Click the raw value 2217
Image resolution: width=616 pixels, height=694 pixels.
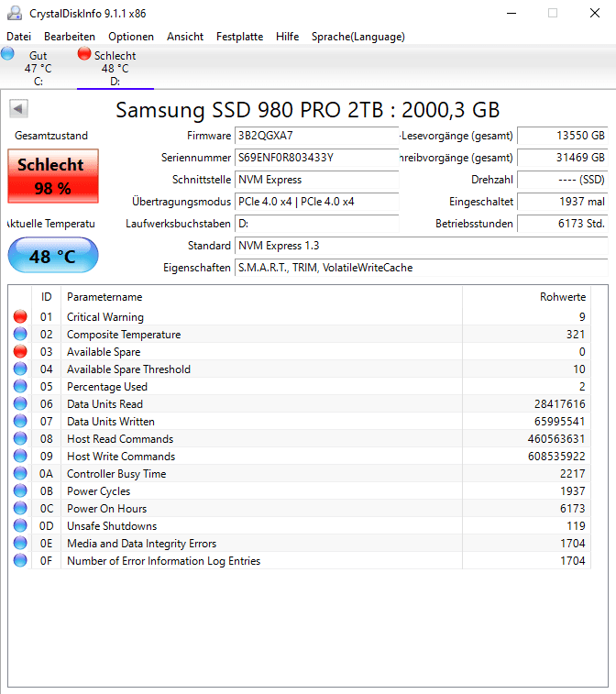(x=573, y=474)
